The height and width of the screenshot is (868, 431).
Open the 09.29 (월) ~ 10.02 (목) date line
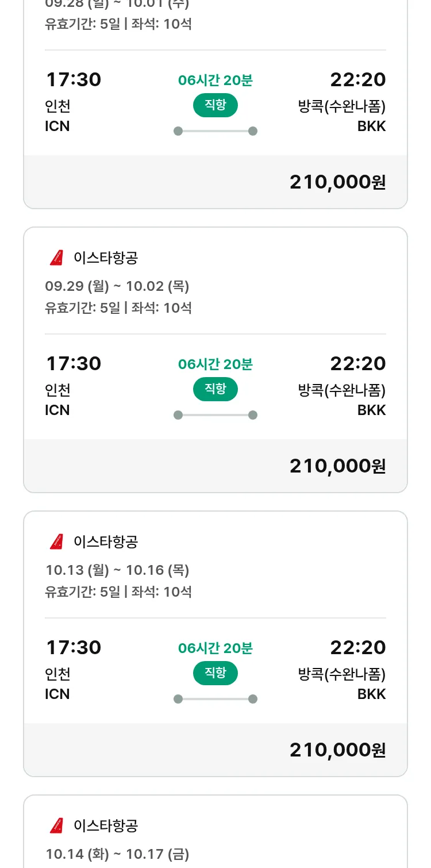tap(117, 286)
